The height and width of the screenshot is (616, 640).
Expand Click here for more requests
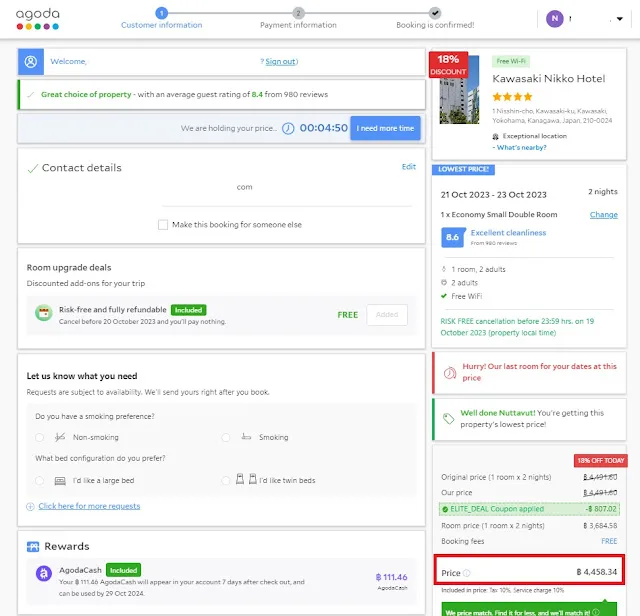pos(89,506)
